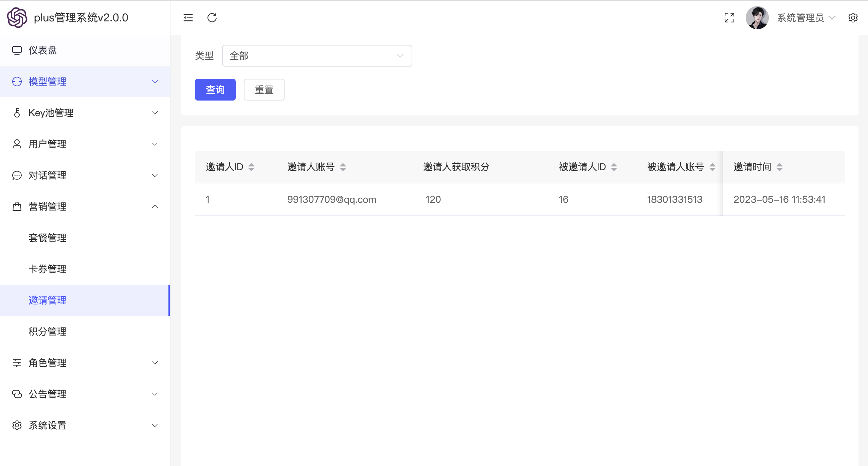
Task: Sort the table by 邀请时间 arrows
Action: pos(780,167)
